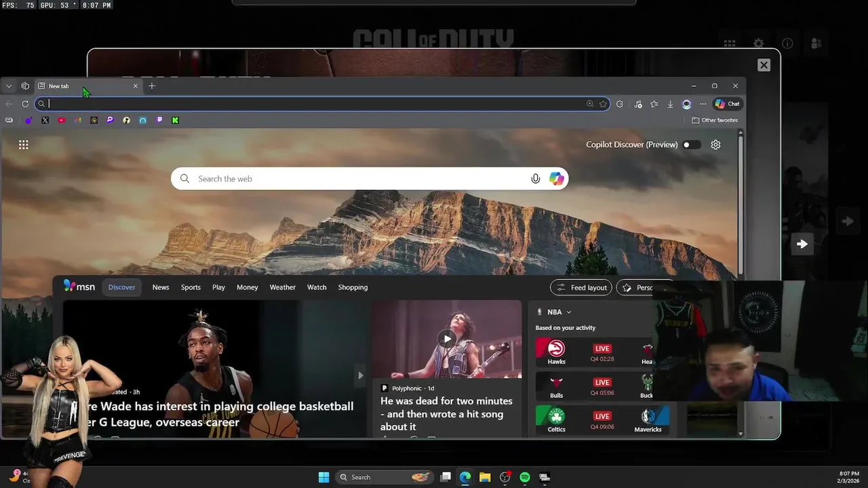
Task: Open the Twitch bookmark icon
Action: click(159, 120)
